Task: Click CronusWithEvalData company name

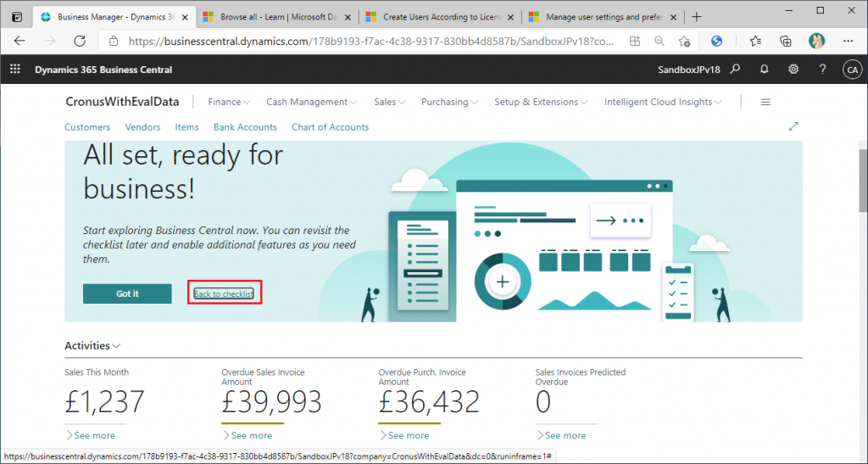Action: 122,101
